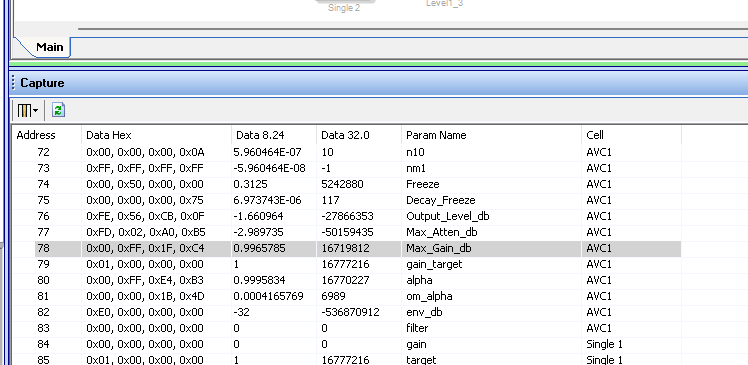Click the value 0.9965785
This screenshot has width=748, height=365.
[x=260, y=248]
